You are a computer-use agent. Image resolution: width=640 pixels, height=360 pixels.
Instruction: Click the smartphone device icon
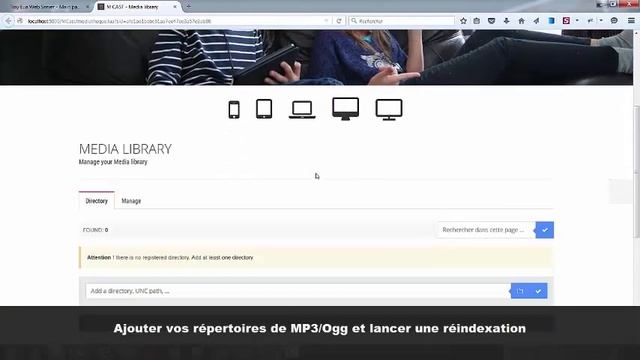click(x=234, y=110)
